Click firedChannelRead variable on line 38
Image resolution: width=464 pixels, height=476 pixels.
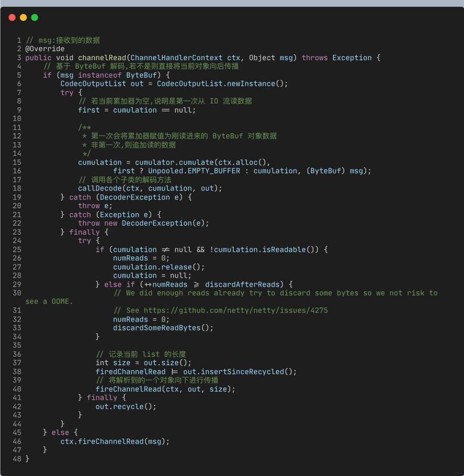(x=131, y=372)
